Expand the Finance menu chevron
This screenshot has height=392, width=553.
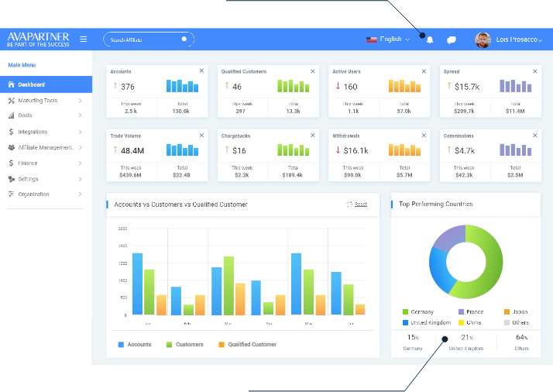(80, 163)
